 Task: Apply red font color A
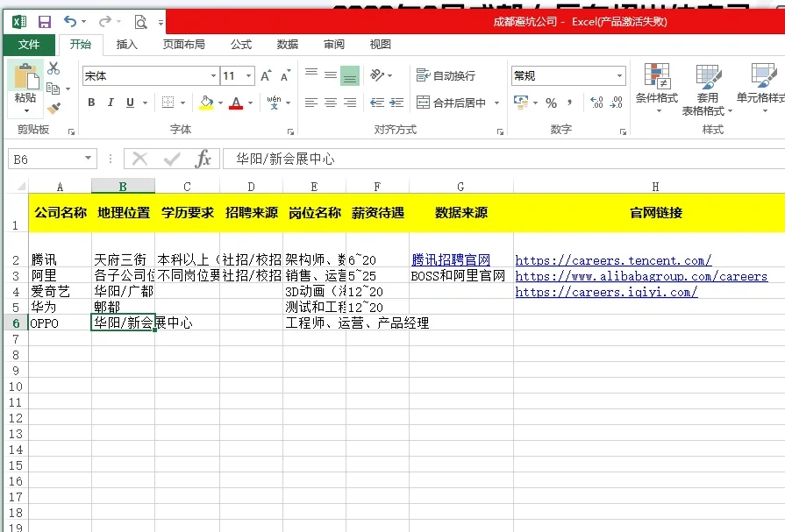click(236, 103)
